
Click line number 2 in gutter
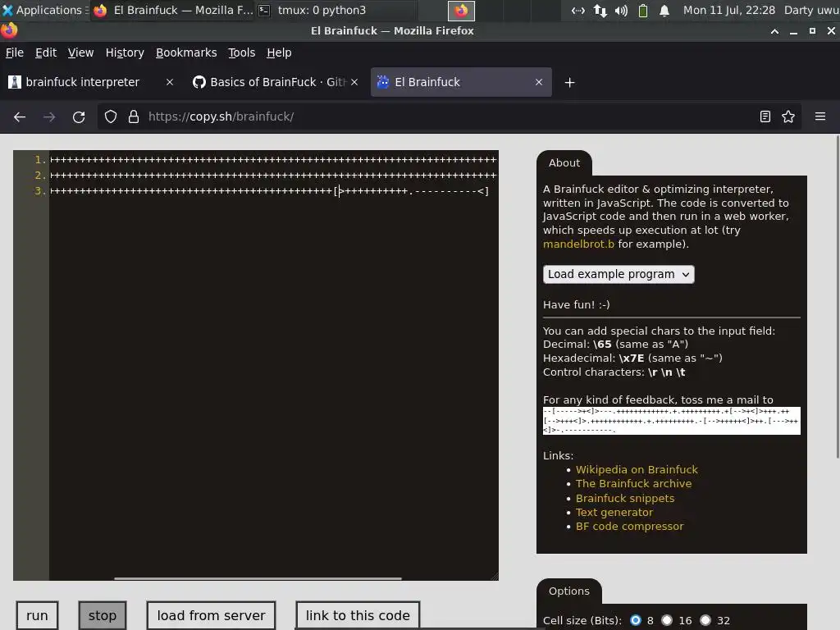[x=39, y=176]
